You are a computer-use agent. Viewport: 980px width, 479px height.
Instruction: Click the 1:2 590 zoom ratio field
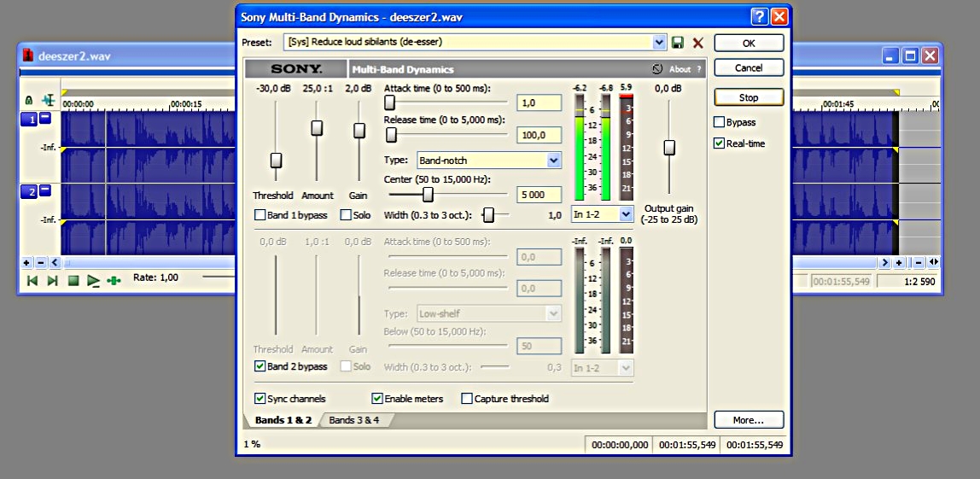tap(907, 282)
